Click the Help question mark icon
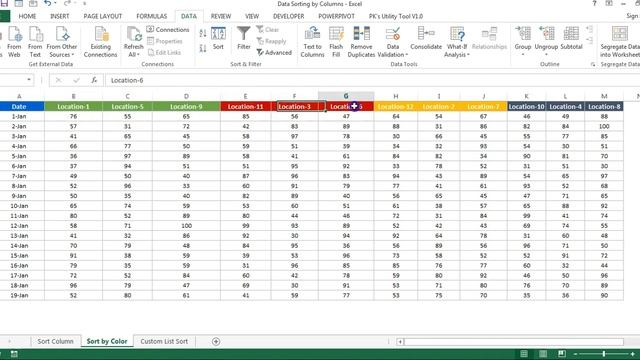This screenshot has height=360, width=640. (x=594, y=3)
